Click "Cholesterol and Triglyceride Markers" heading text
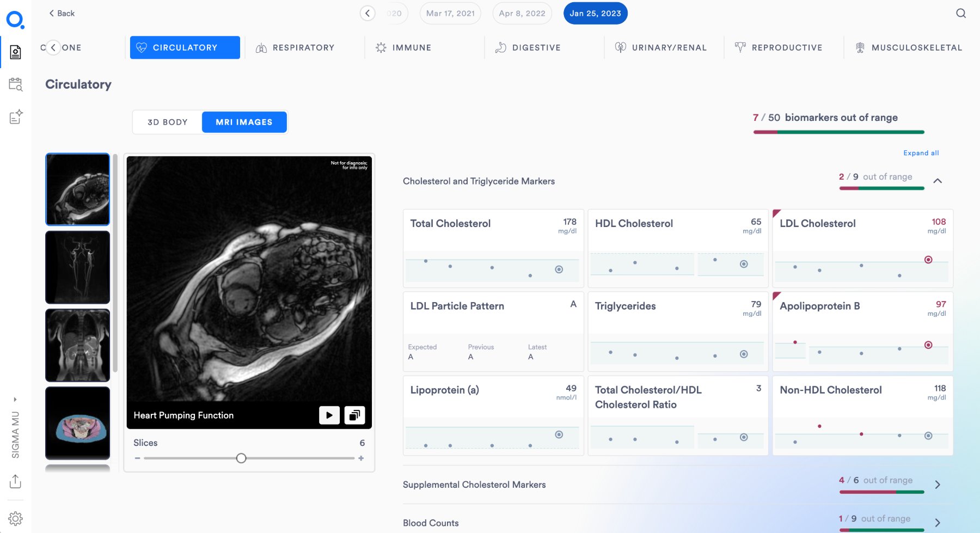This screenshot has width=980, height=533. pos(479,181)
